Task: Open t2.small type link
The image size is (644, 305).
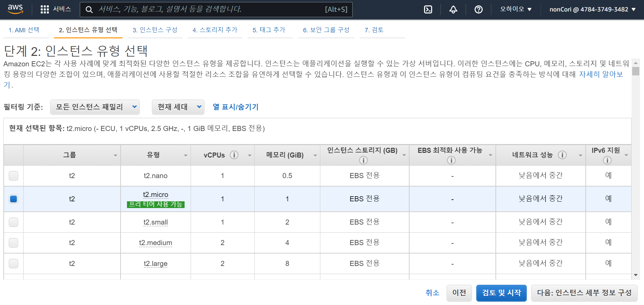Action: point(156,222)
